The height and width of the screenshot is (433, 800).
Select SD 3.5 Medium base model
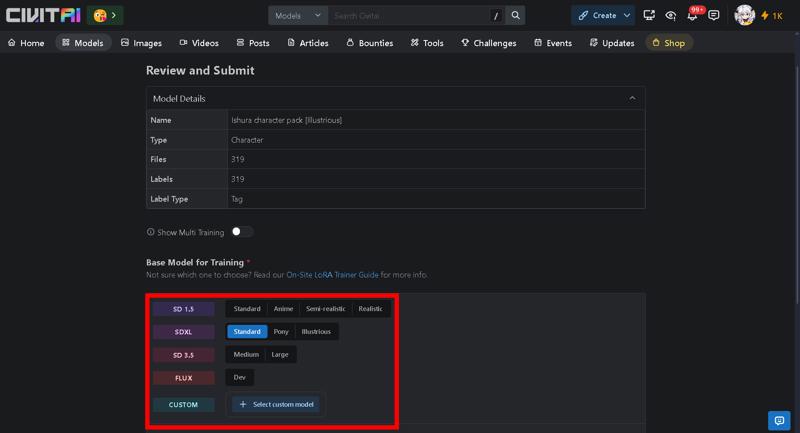pyautogui.click(x=246, y=354)
